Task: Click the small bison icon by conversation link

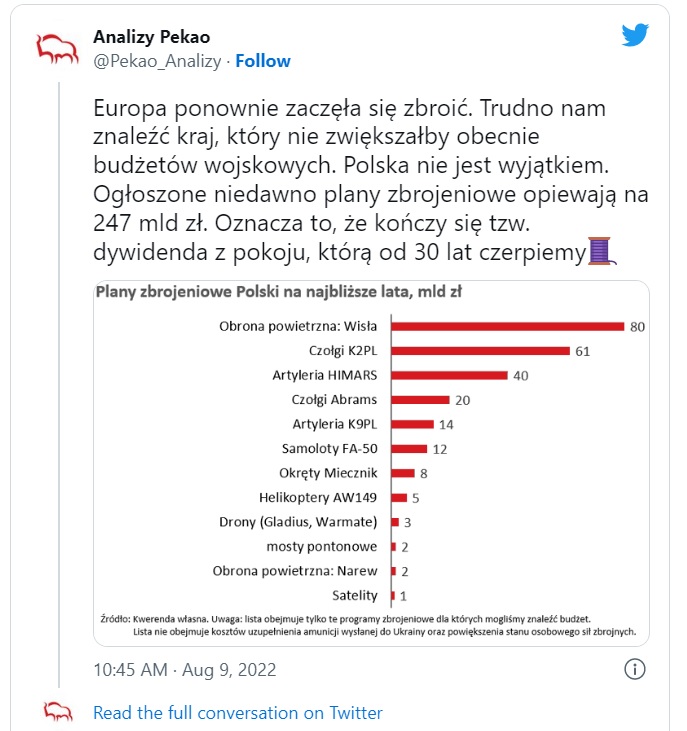Action: (x=58, y=712)
